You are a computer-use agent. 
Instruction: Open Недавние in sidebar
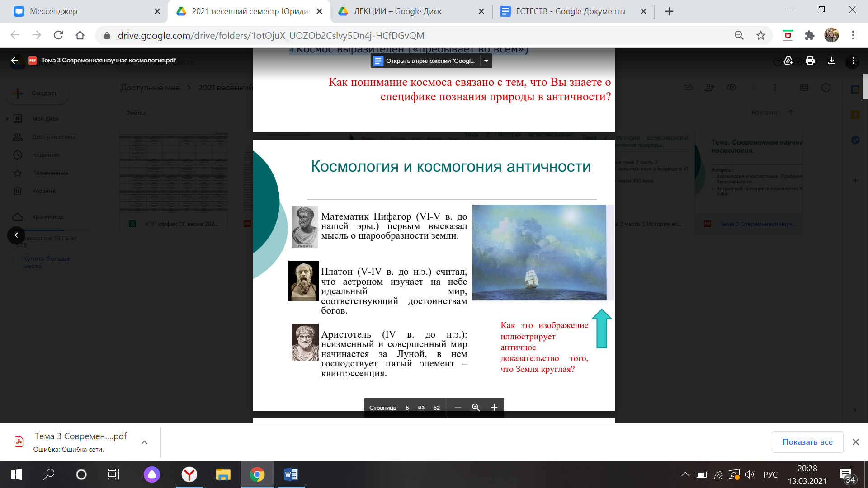pos(46,155)
